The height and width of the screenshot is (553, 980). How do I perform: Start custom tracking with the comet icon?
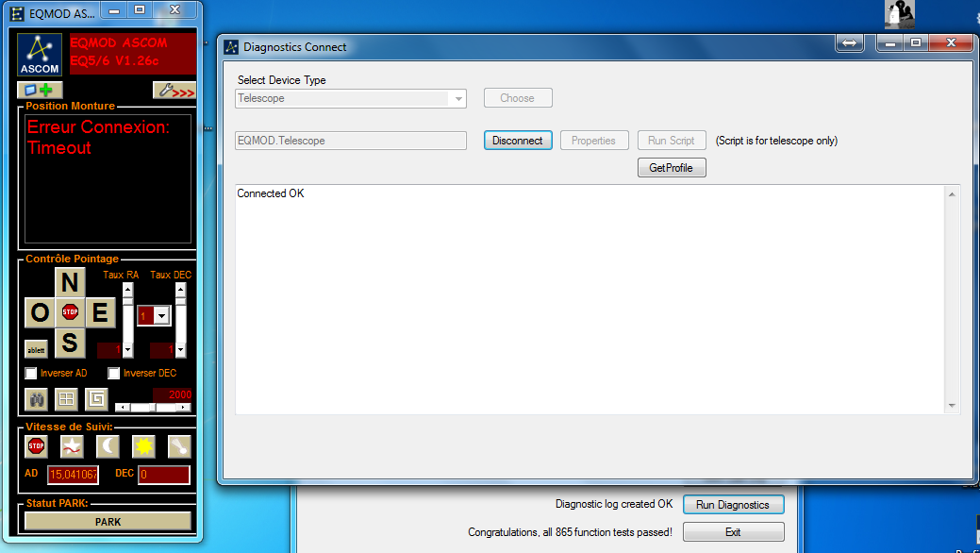click(179, 446)
